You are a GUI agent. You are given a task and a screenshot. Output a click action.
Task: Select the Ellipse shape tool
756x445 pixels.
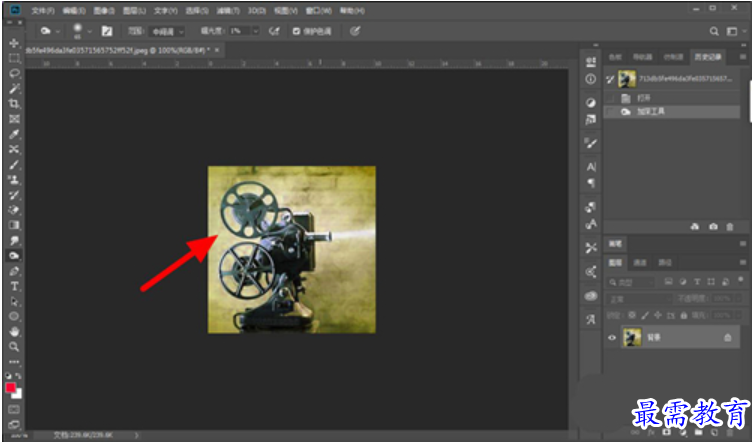14,317
